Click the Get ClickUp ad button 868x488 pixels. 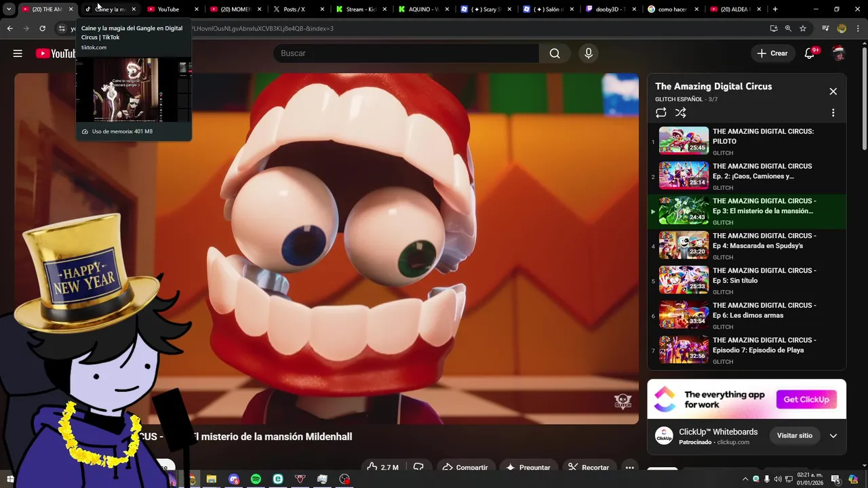point(806,400)
